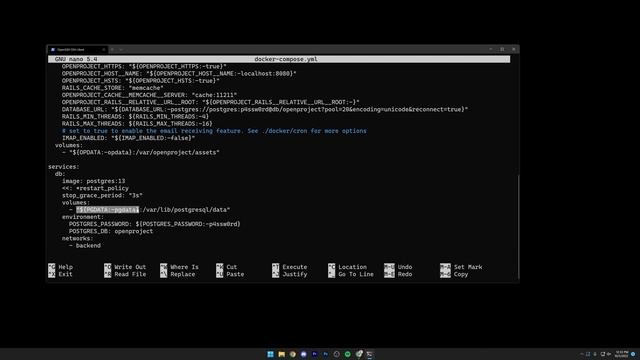Launch Chrome from the taskbar

click(x=293, y=354)
